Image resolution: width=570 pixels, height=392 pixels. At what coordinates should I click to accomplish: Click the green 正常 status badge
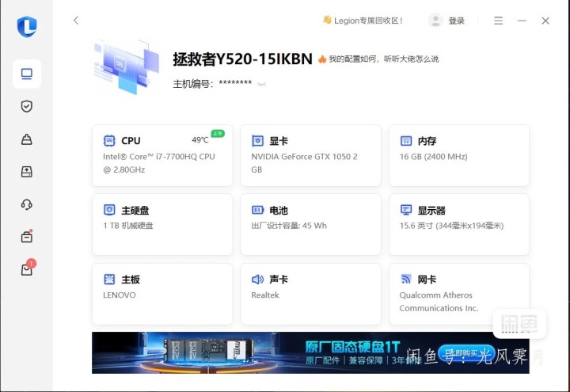click(218, 134)
